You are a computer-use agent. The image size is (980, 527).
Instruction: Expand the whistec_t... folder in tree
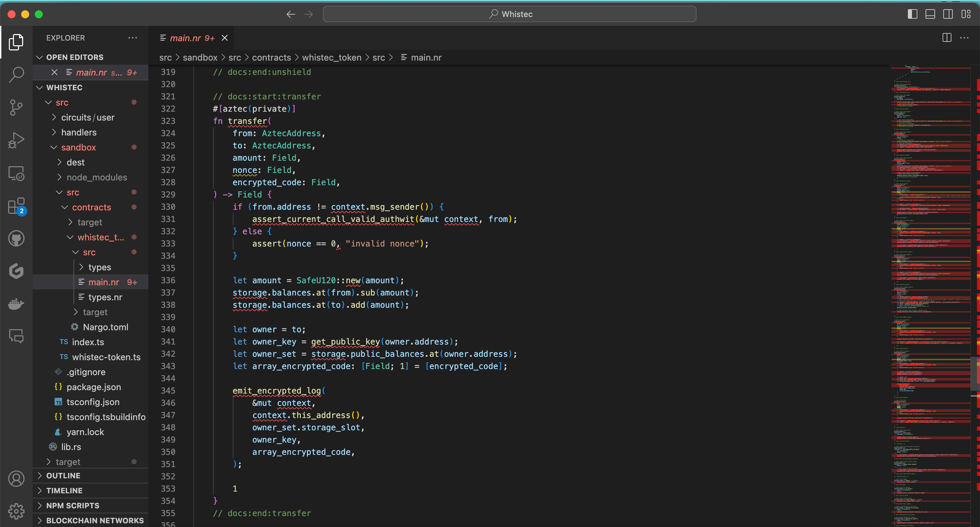[91, 237]
